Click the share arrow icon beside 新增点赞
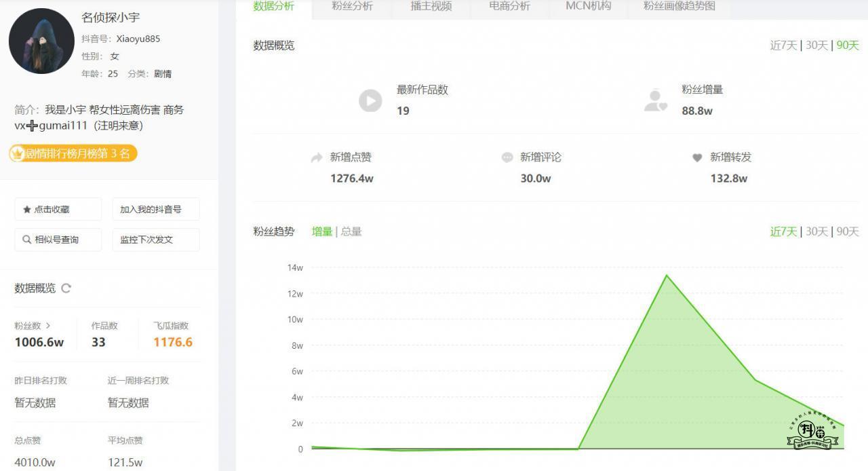The height and width of the screenshot is (471, 868). (x=317, y=157)
